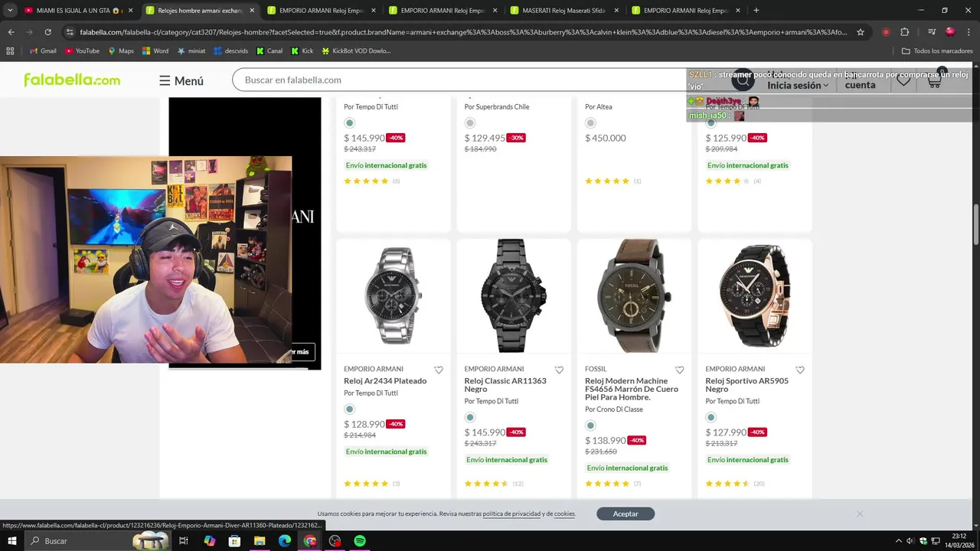This screenshot has width=980, height=551.
Task: Open the Menú hamburger menu
Action: pos(181,80)
